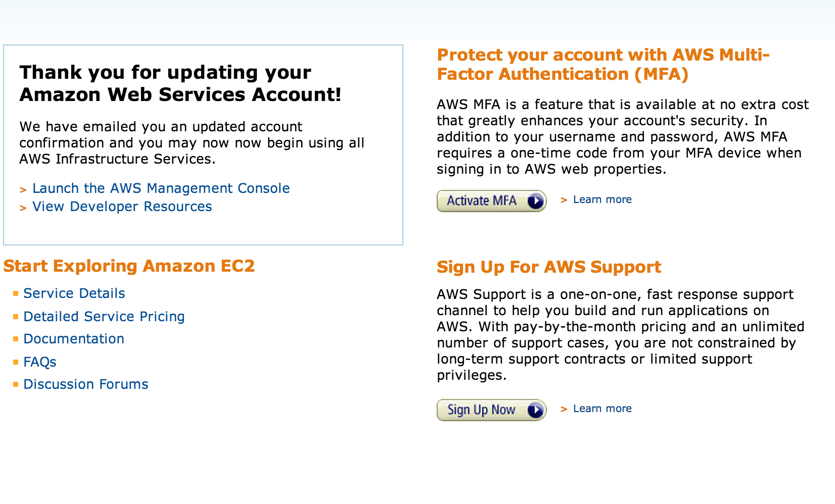Open the Service Details link
The width and height of the screenshot is (835, 504).
point(74,293)
